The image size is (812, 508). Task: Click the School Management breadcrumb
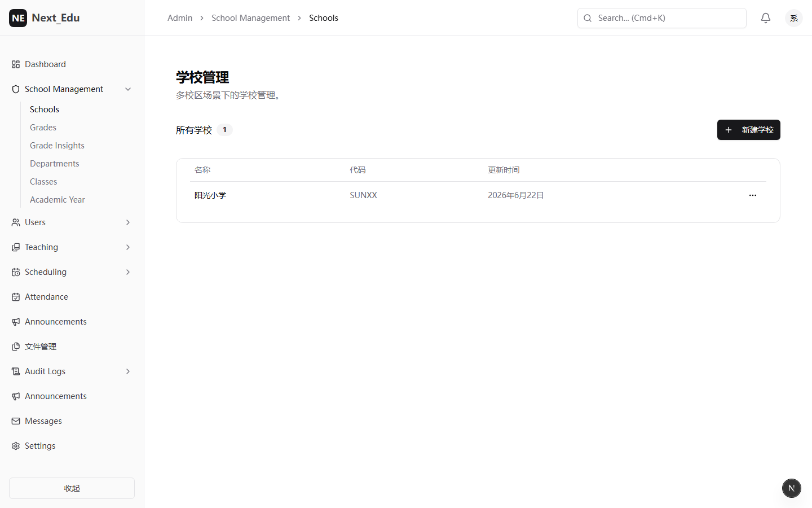pyautogui.click(x=250, y=18)
